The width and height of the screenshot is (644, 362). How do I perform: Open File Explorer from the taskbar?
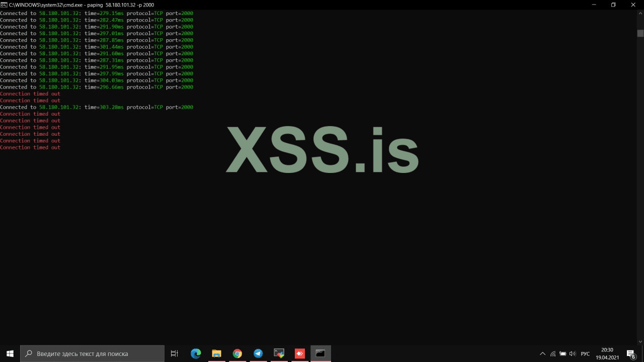[x=216, y=353]
